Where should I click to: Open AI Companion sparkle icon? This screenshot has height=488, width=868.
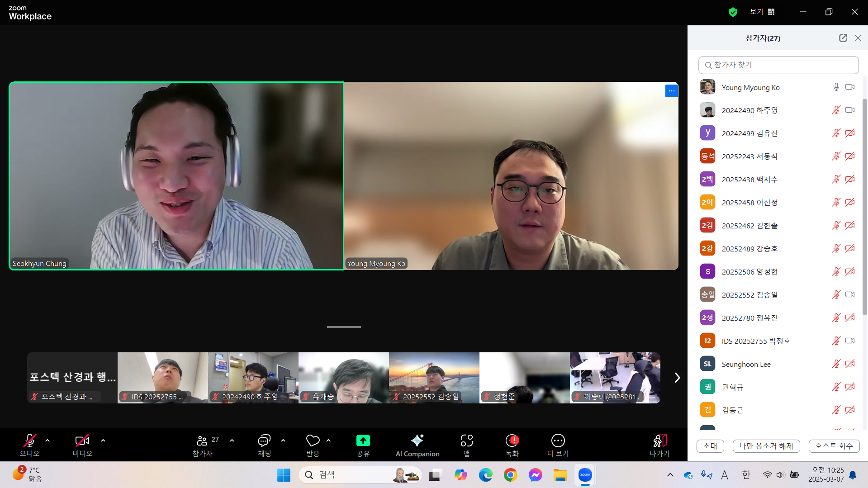coord(417,440)
